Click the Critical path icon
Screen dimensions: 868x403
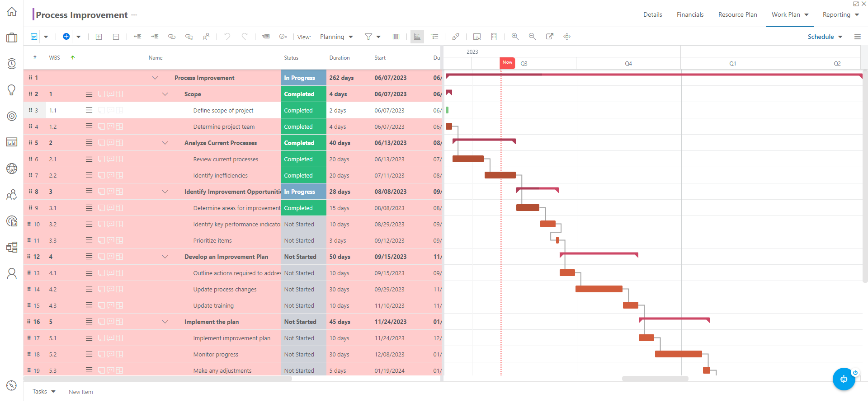click(x=456, y=37)
